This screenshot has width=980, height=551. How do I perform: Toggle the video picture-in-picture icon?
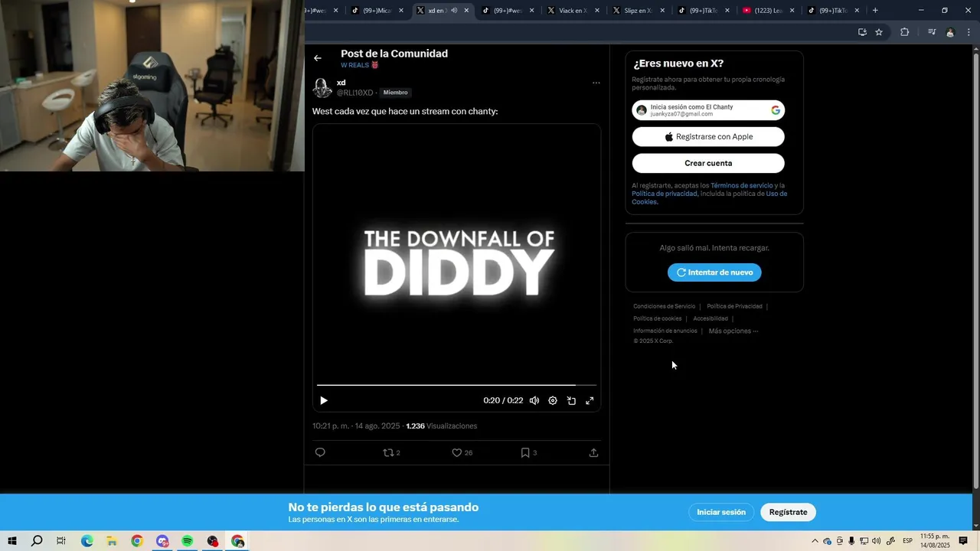point(571,400)
